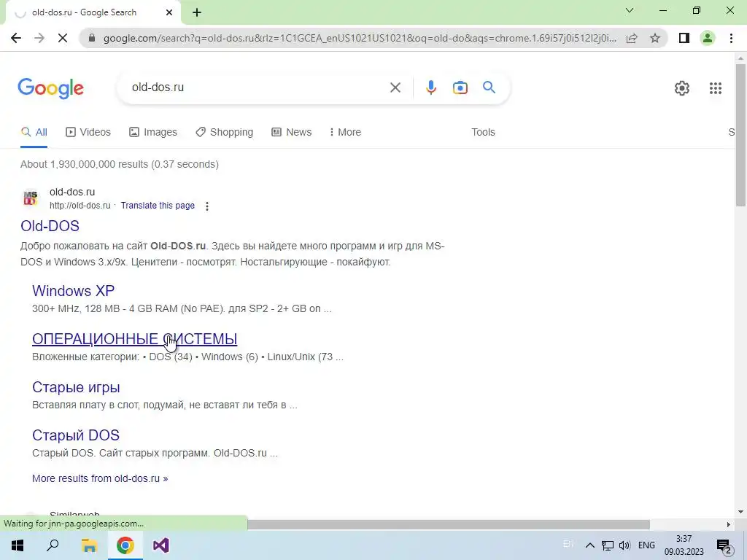Click the address bar URL
Screen dimensions: 747x560
pyautogui.click(x=360, y=38)
